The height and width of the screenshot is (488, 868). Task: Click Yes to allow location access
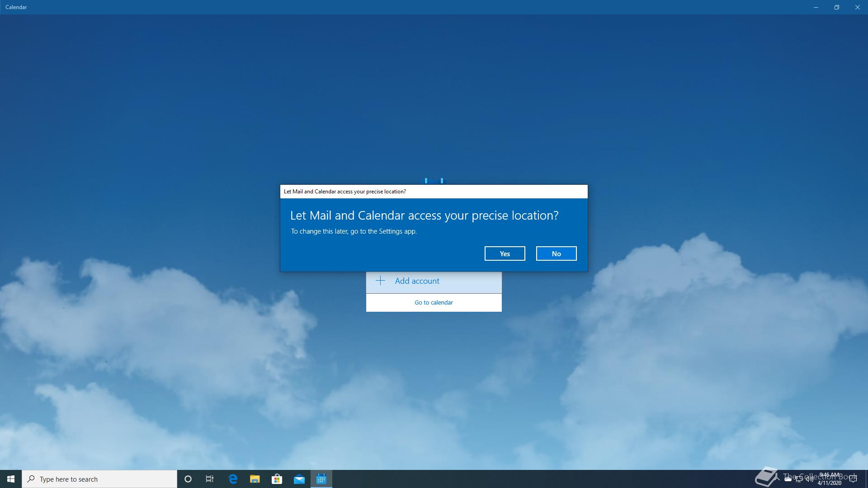(x=505, y=253)
